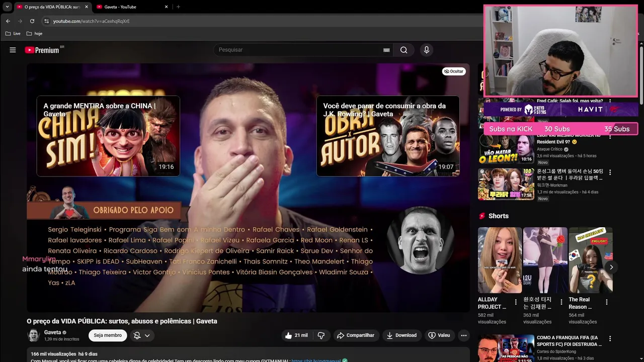Screen dimensions: 644x362
Task: Dislike the video
Action: tap(321, 335)
